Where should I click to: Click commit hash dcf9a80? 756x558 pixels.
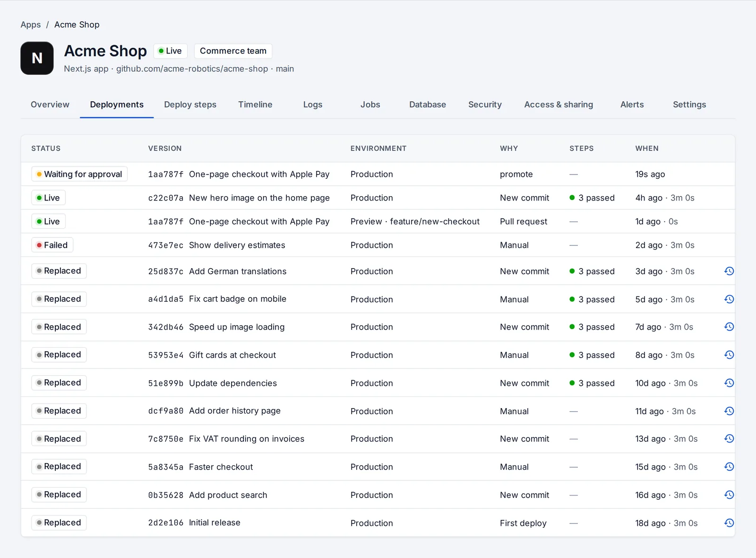coord(166,411)
